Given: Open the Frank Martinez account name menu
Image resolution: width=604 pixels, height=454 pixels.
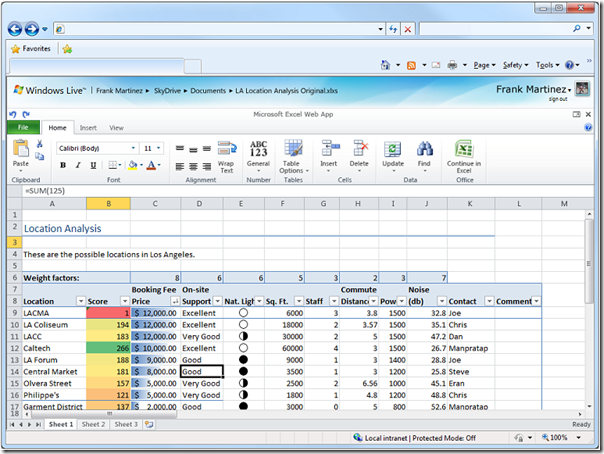Looking at the screenshot, I should click(534, 89).
